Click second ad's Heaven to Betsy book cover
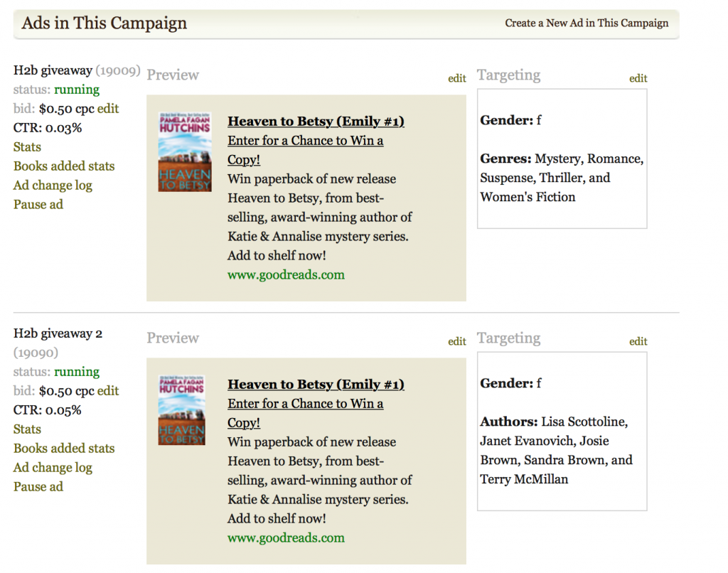 click(181, 410)
